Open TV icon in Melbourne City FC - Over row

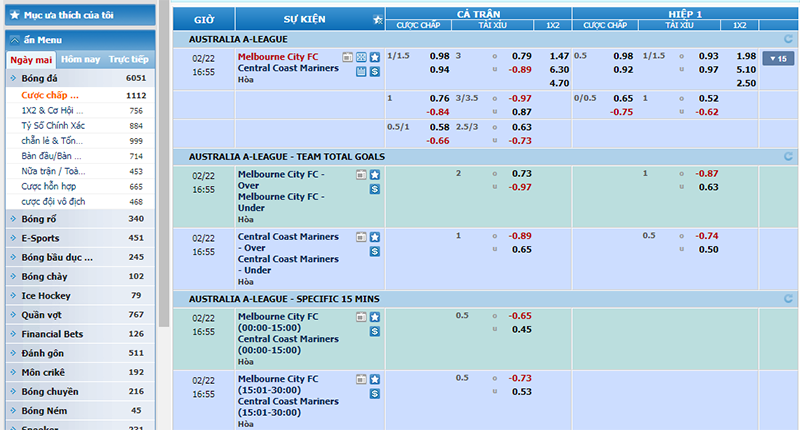click(x=361, y=175)
